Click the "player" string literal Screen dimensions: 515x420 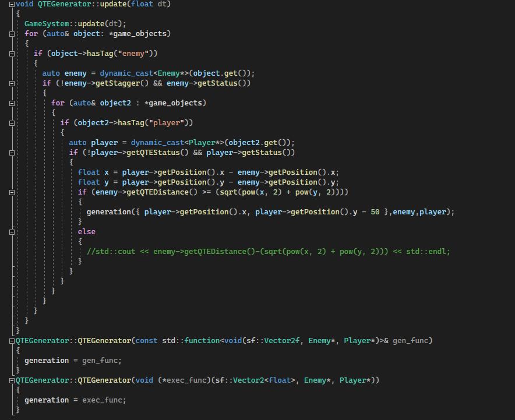point(167,122)
